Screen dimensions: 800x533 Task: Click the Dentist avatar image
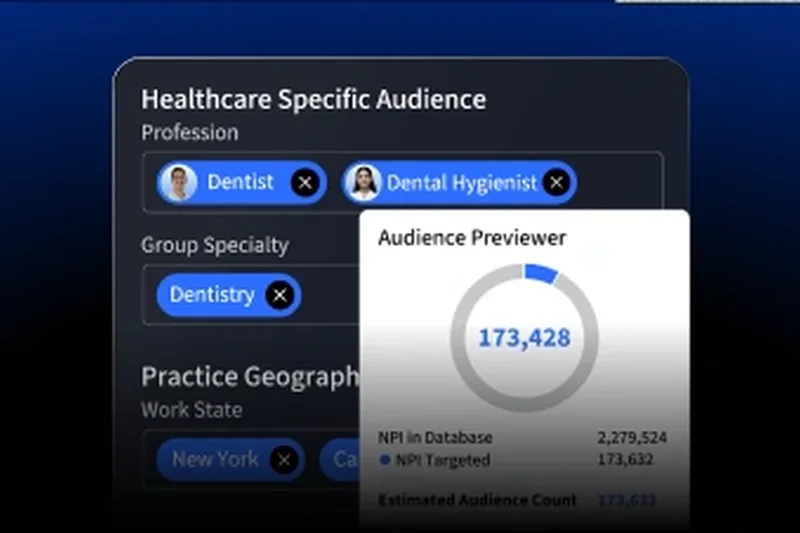[x=178, y=183]
